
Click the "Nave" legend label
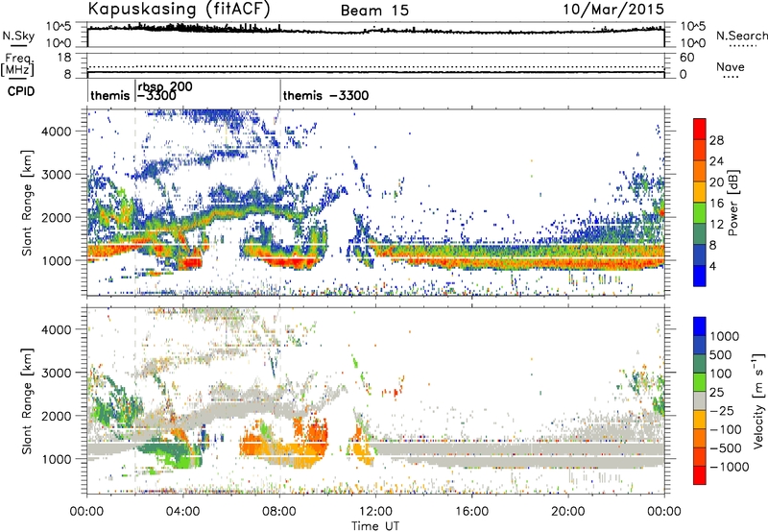(x=731, y=67)
